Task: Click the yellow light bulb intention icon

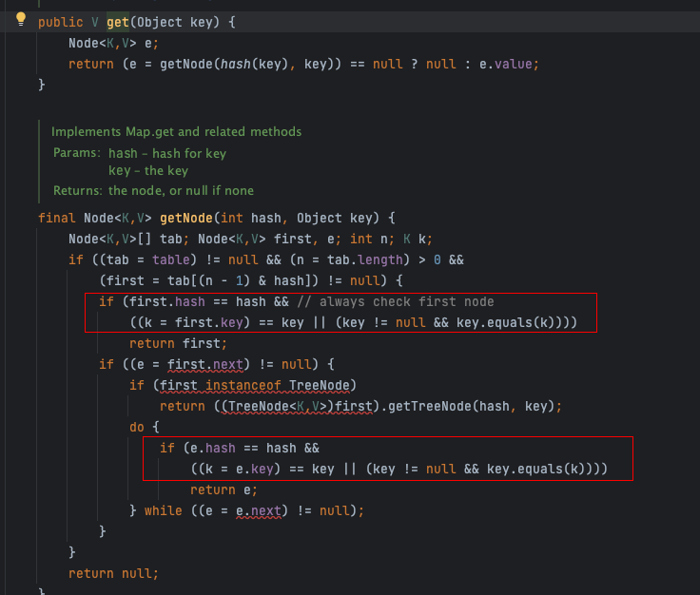Action: pyautogui.click(x=21, y=19)
